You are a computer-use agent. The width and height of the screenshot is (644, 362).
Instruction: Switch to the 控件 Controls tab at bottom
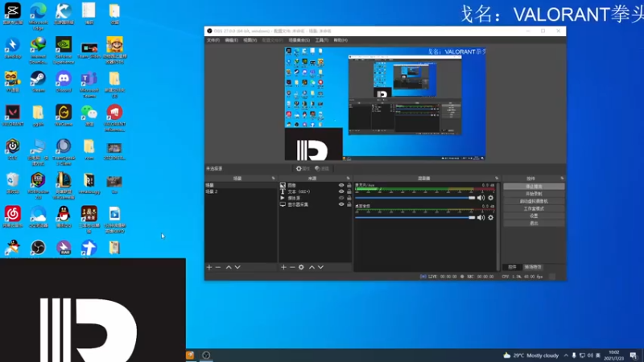click(x=512, y=267)
